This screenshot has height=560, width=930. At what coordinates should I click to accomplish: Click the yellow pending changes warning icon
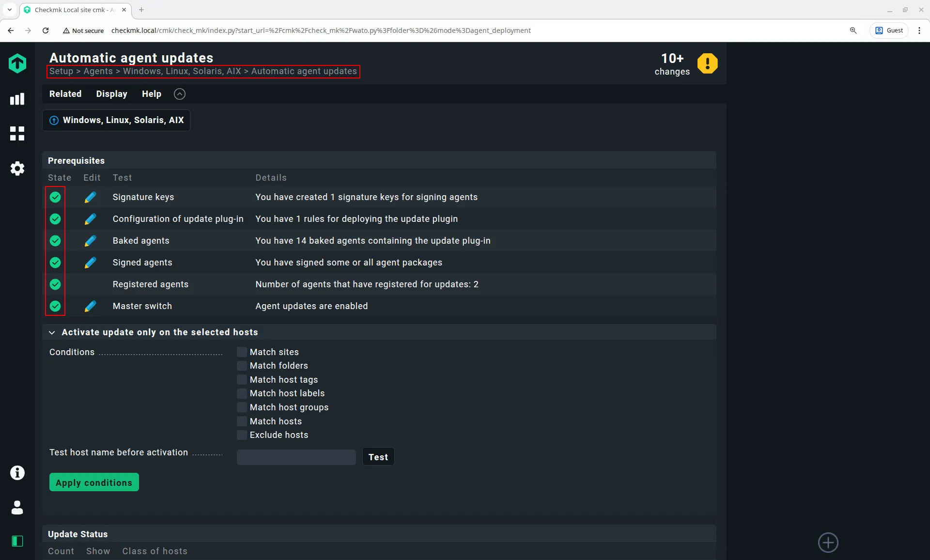(x=707, y=63)
